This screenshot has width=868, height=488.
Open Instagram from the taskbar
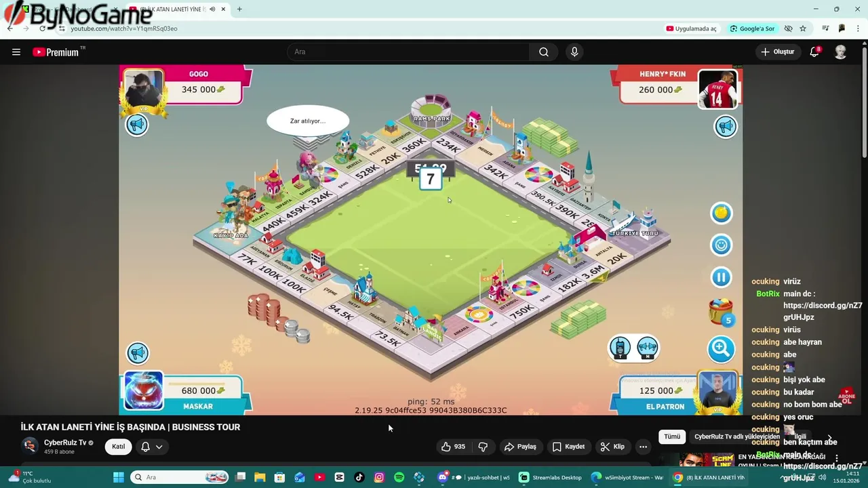(379, 477)
